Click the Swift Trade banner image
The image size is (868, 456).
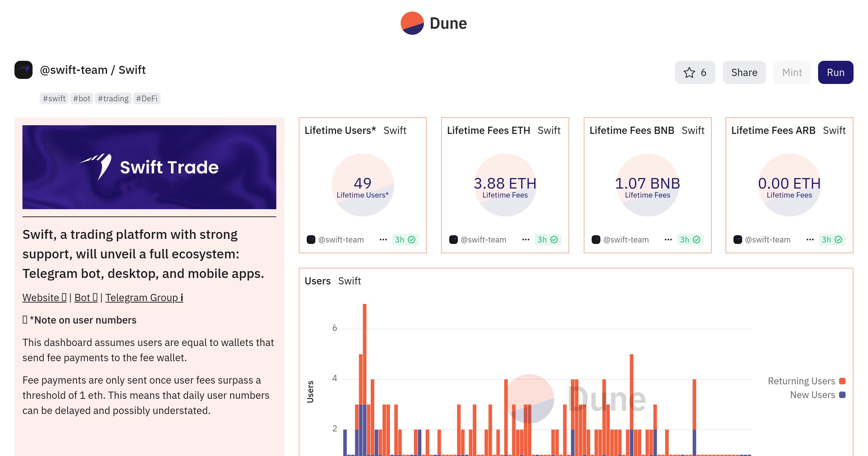pos(149,167)
